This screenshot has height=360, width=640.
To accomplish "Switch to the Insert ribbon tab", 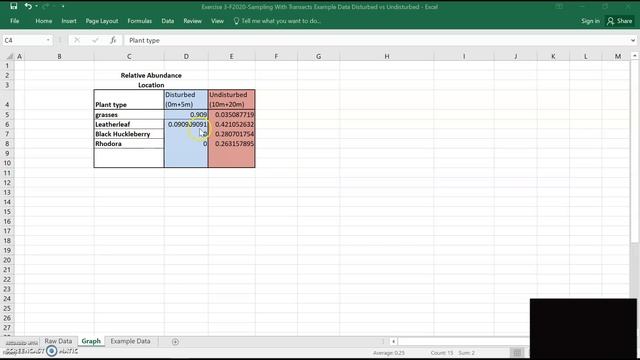I will tap(69, 21).
